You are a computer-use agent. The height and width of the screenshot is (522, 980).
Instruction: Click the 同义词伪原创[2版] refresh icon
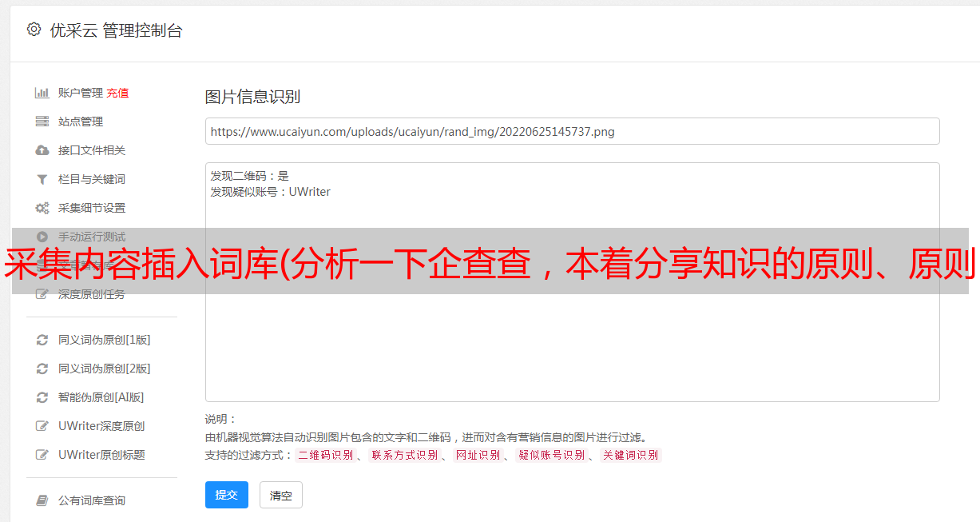tap(42, 369)
